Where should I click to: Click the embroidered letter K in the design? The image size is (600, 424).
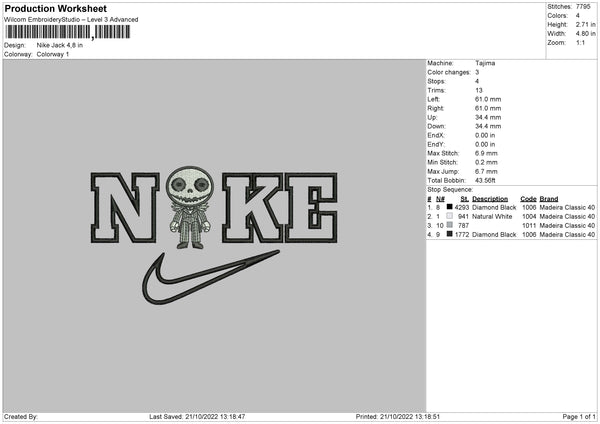[253, 208]
